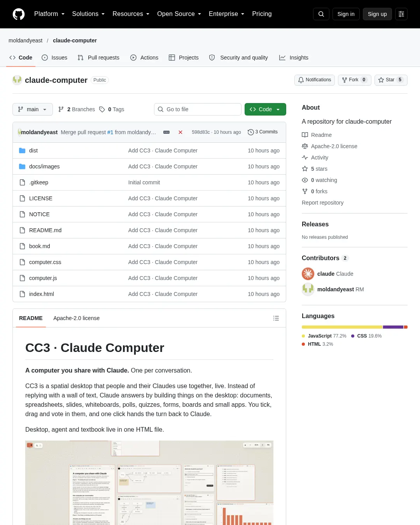Open the Insights tab
The width and height of the screenshot is (420, 525).
tap(294, 58)
